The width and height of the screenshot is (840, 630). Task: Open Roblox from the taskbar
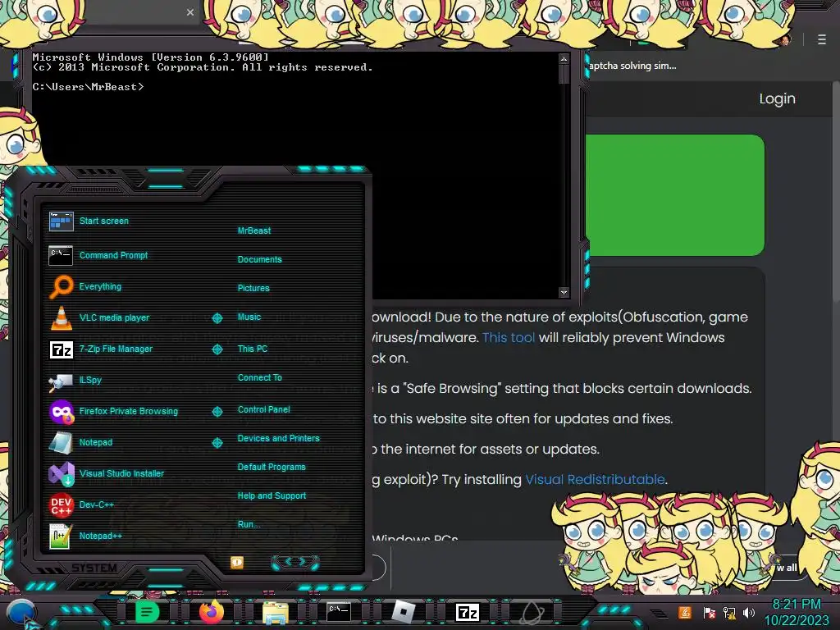click(x=404, y=612)
